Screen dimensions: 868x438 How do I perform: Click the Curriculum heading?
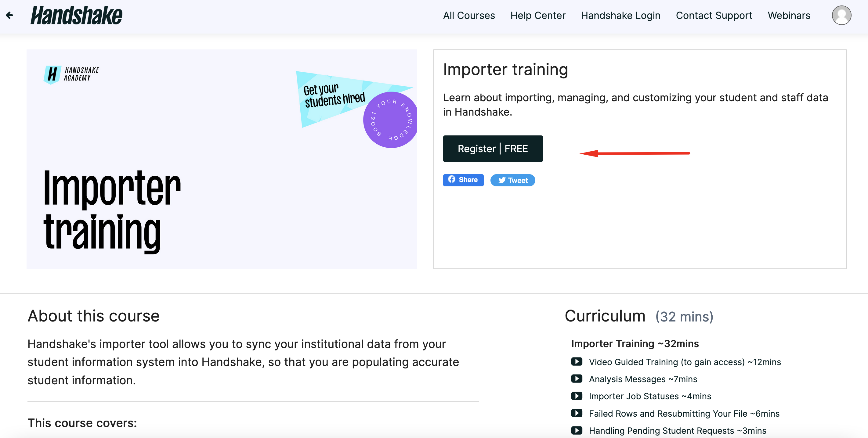point(605,316)
